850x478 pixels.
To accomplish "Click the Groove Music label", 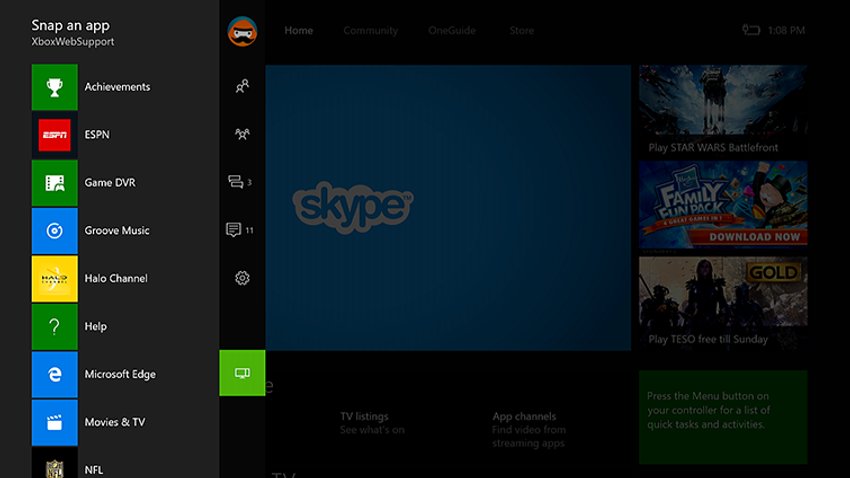I will click(117, 230).
